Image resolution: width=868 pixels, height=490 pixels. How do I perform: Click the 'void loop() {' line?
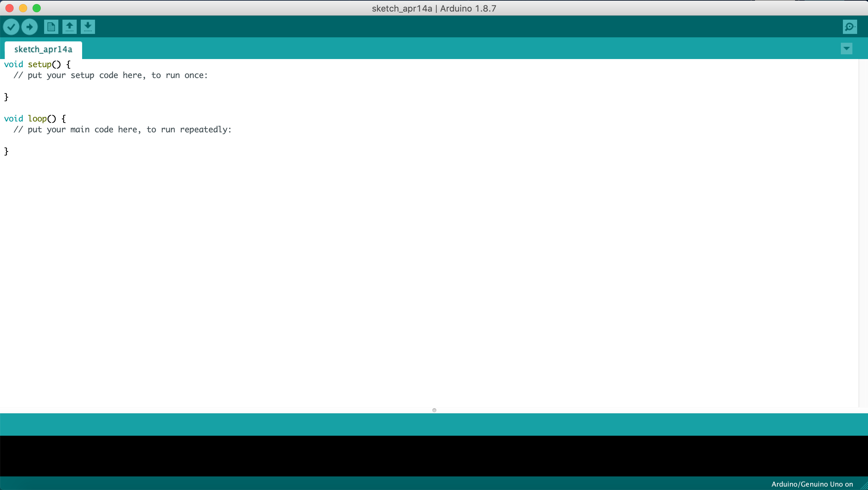click(35, 119)
